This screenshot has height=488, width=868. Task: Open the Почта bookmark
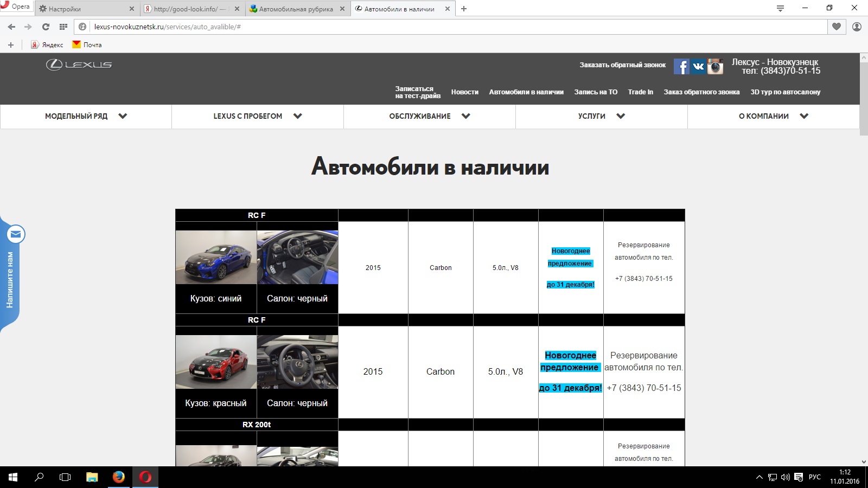tap(87, 45)
